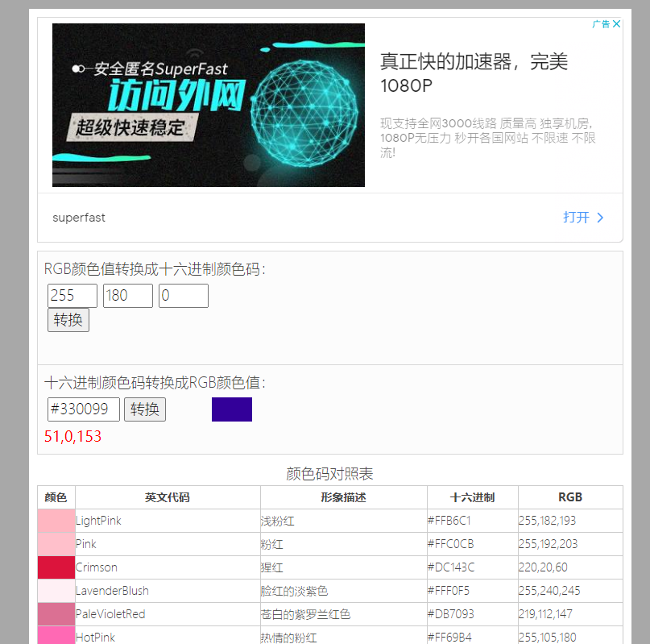Select the RGB value 255,240,245
The height and width of the screenshot is (644, 650).
(x=549, y=591)
